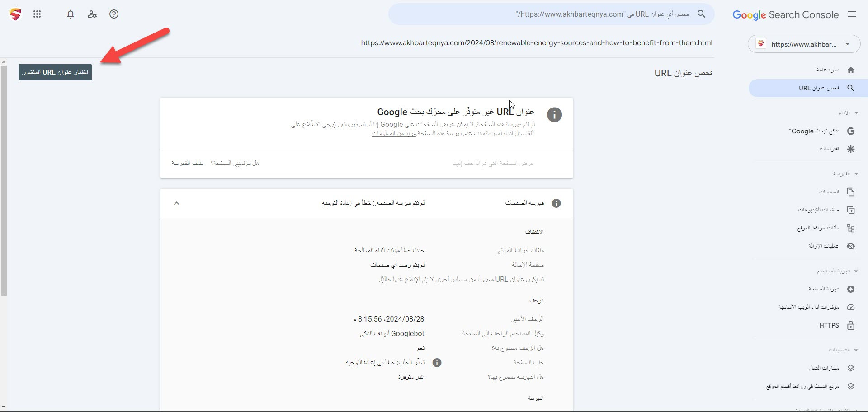Click info icon beside URL not on Google
The image size is (868, 412).
(x=554, y=115)
